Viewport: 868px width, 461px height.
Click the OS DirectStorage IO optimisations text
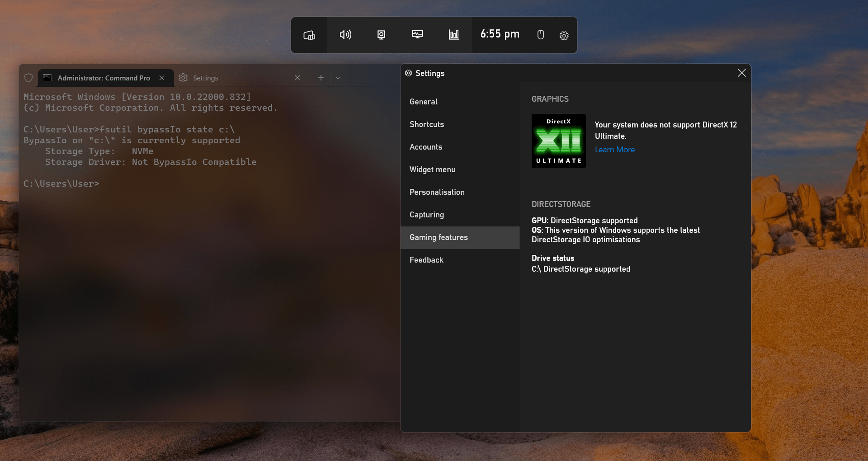pos(616,235)
